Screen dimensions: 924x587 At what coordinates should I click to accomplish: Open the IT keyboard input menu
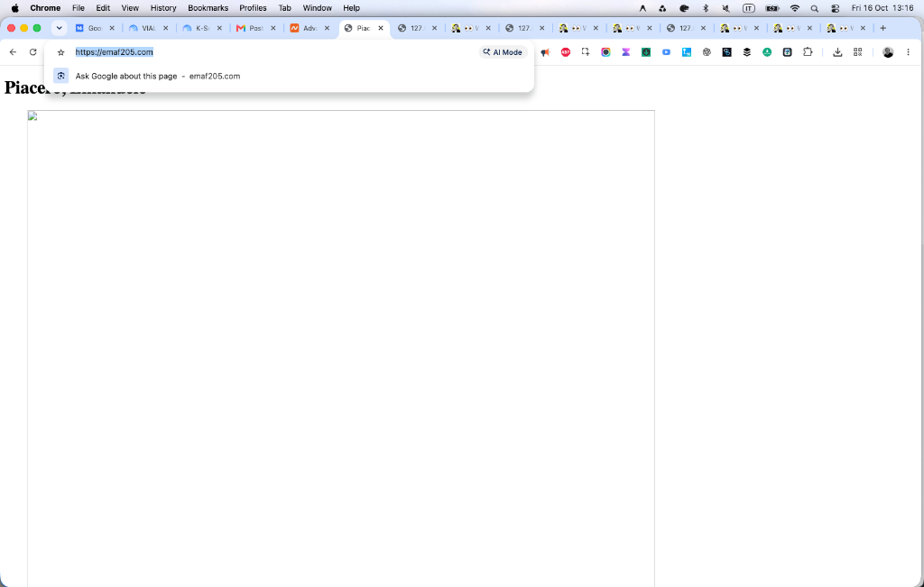pyautogui.click(x=748, y=8)
